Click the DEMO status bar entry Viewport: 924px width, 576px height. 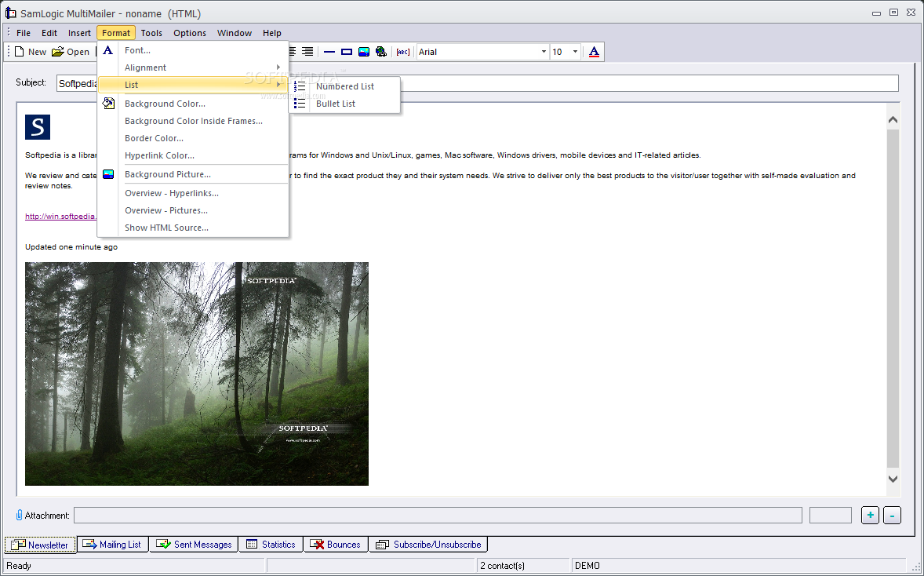(x=588, y=566)
